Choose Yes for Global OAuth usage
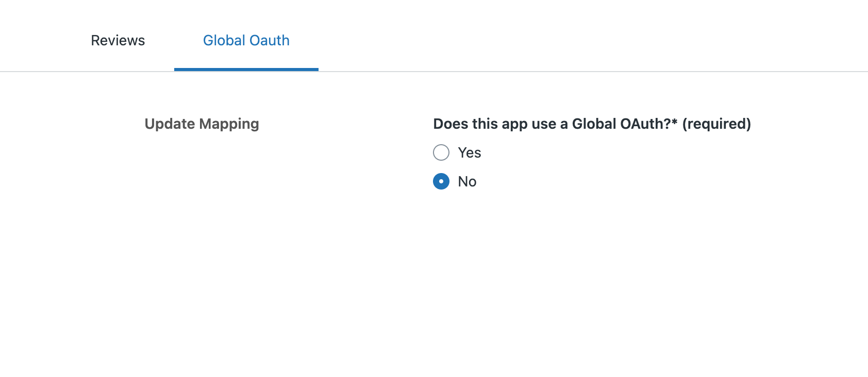 click(x=441, y=152)
